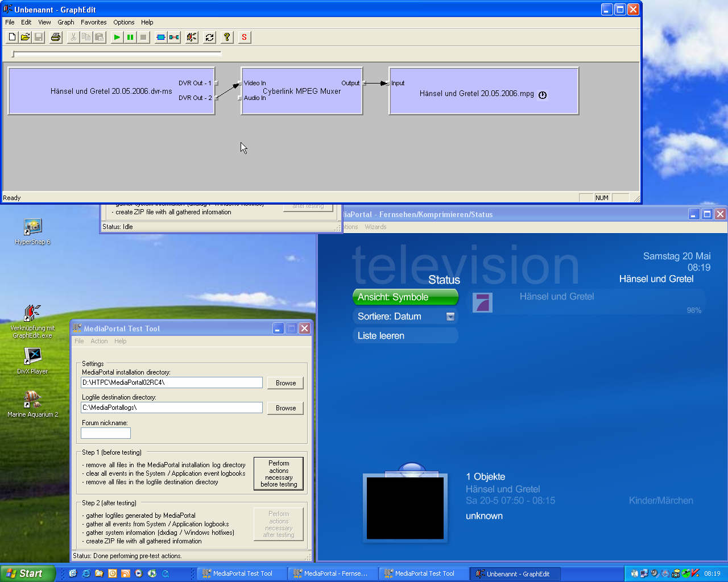Play the graph with the green arrow
728x582 pixels.
[117, 37]
